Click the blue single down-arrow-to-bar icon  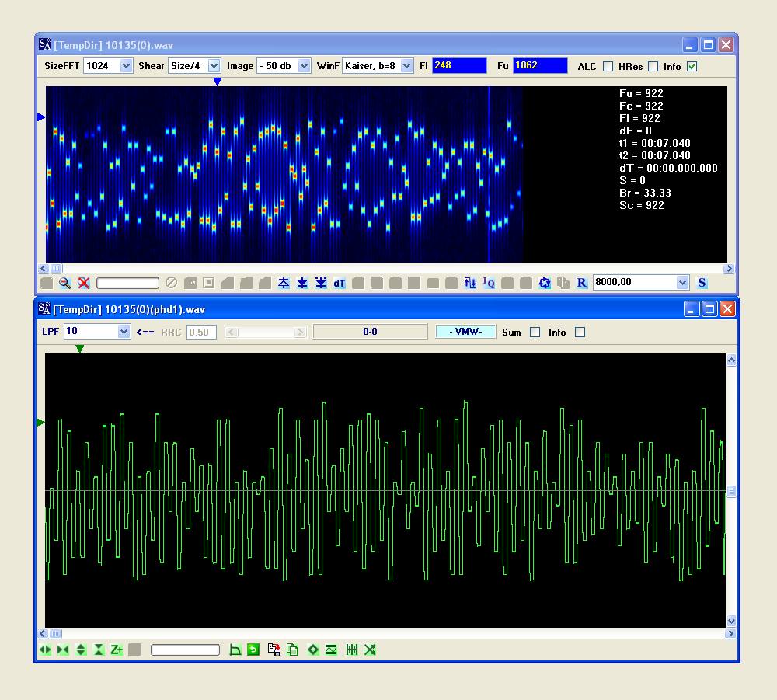[302, 283]
